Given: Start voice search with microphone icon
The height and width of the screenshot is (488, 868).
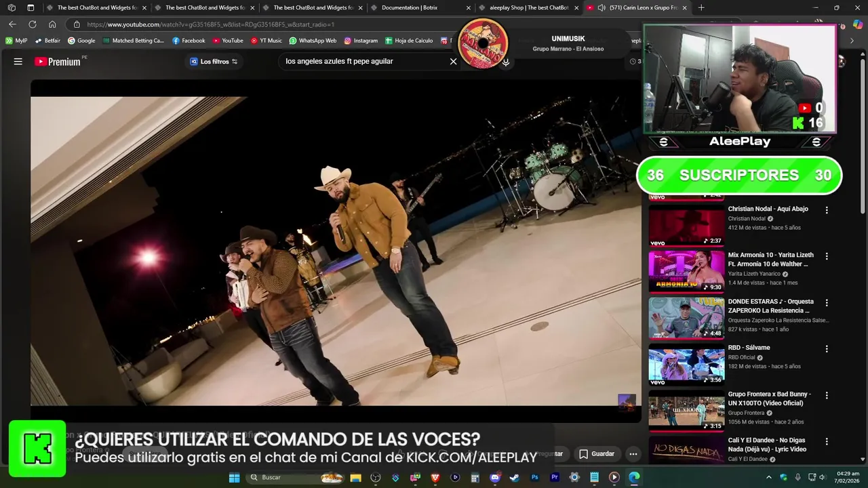Looking at the screenshot, I should click(505, 62).
